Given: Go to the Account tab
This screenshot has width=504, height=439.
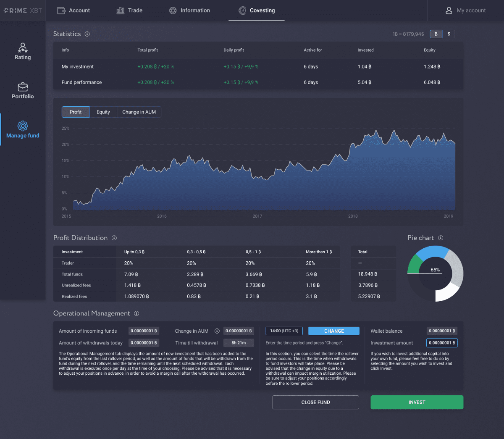Looking at the screenshot, I should 73,11.
